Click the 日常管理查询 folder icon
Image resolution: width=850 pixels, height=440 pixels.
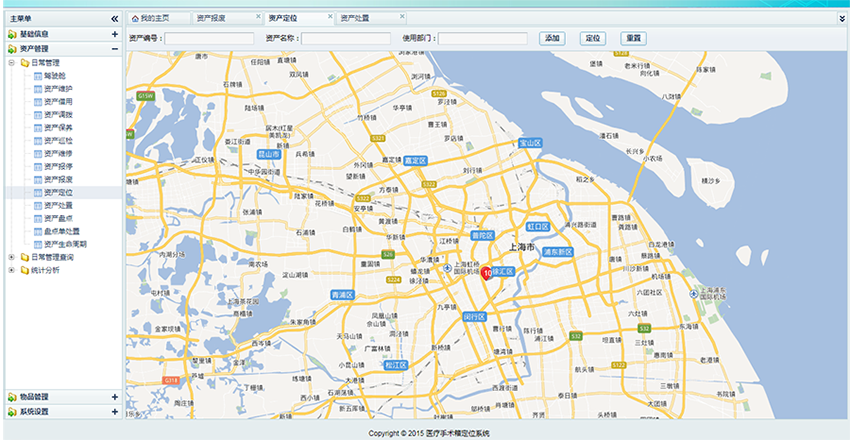tap(24, 257)
